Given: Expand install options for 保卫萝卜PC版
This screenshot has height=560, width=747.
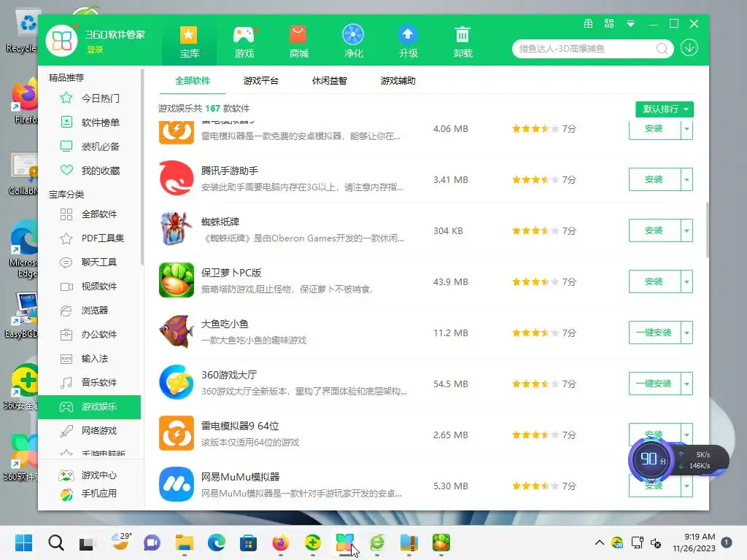Looking at the screenshot, I should coord(686,281).
